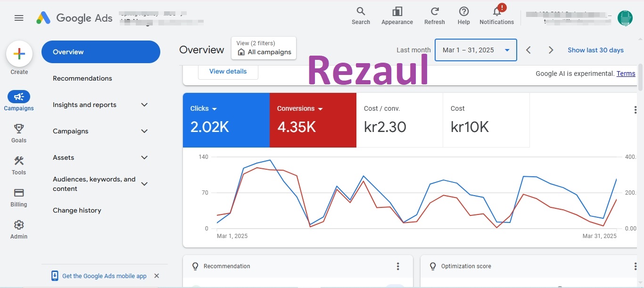Open the Goals trophy icon
Image resolution: width=644 pixels, height=288 pixels.
pos(19,129)
